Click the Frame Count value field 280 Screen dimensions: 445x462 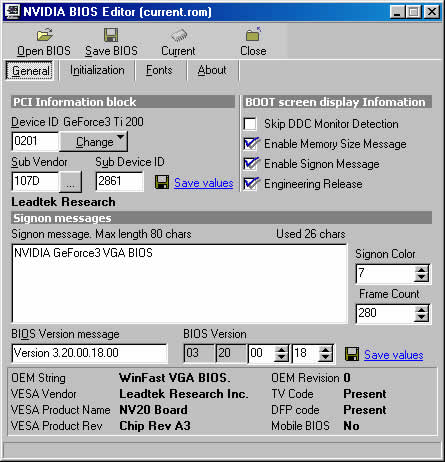385,314
